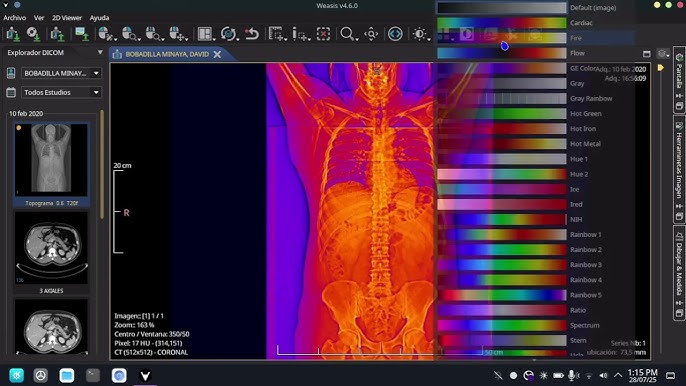Click the delete all selections icon
686x386 pixels.
[x=323, y=34]
